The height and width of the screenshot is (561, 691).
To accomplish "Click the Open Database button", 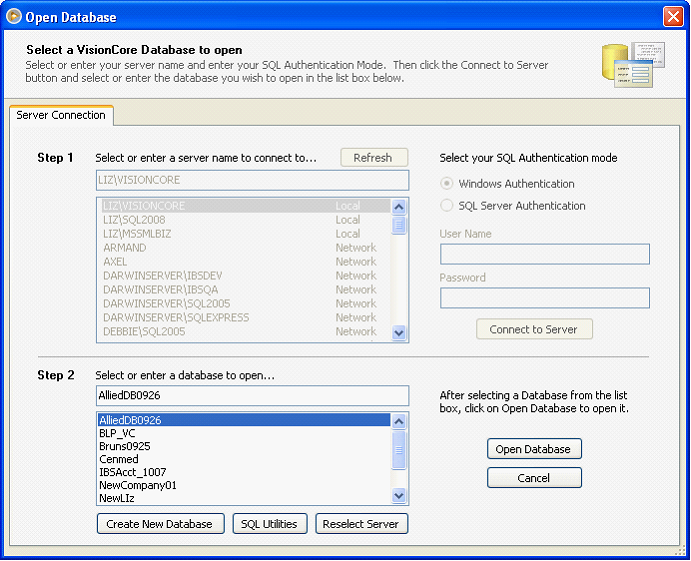I will coord(534,449).
